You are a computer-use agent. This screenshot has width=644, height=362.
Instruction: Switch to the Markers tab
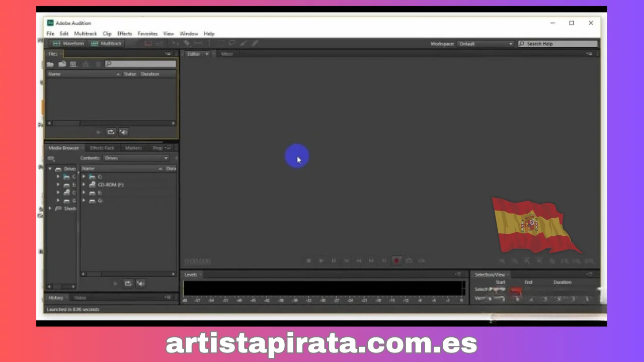tap(133, 148)
